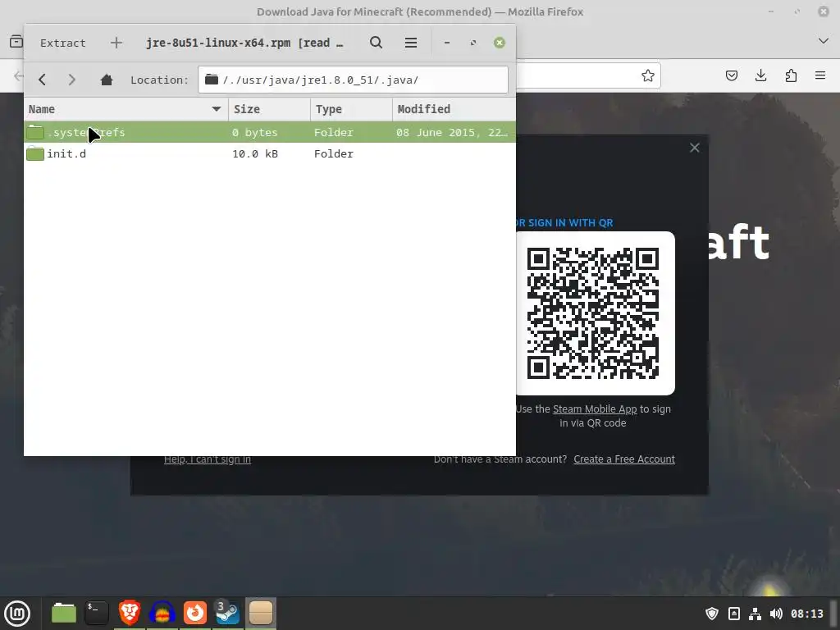Go to archive home folder
The image size is (840, 630).
(x=107, y=80)
